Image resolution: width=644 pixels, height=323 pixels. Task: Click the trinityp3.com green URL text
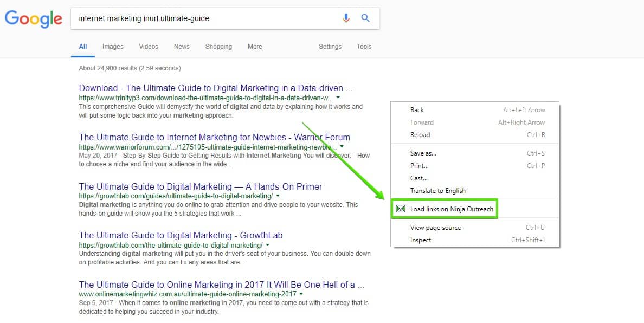pos(206,98)
